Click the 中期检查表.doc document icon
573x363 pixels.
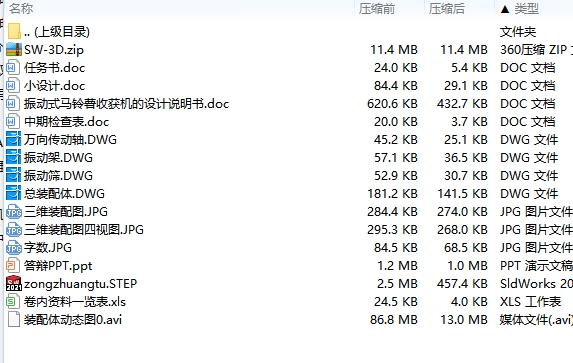(x=12, y=121)
